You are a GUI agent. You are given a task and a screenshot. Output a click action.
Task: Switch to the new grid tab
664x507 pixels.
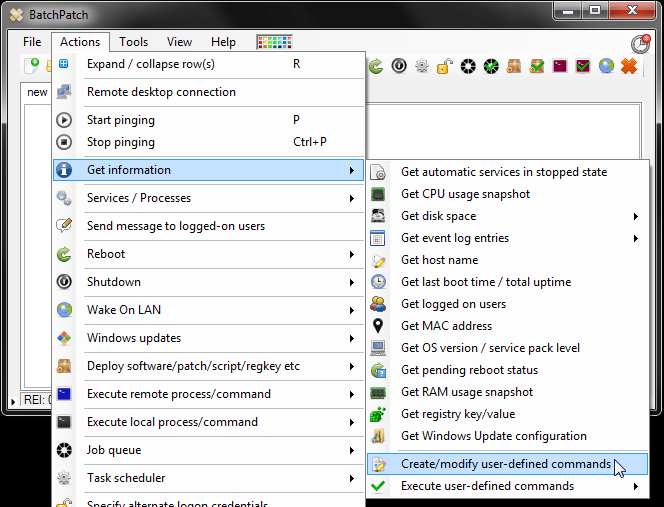point(36,92)
